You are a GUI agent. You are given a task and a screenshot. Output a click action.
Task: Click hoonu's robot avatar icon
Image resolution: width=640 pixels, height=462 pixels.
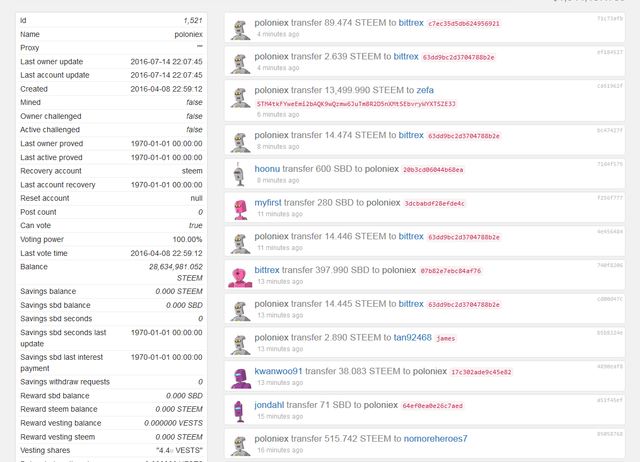pos(240,174)
